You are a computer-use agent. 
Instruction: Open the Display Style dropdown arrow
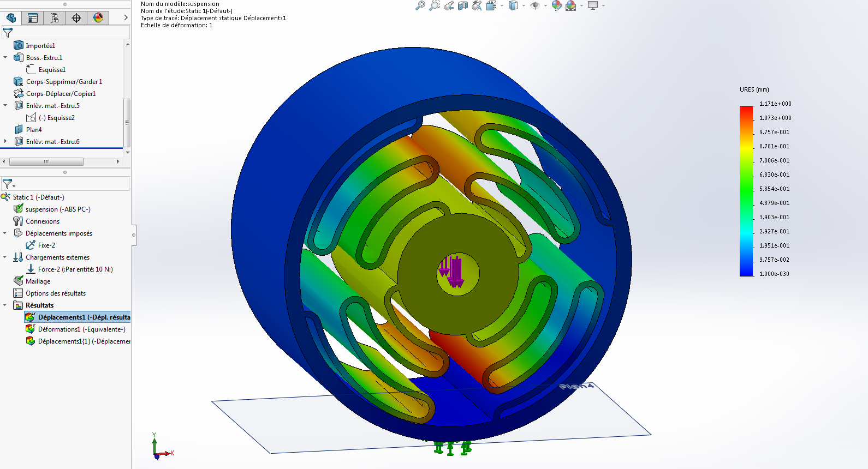click(524, 6)
